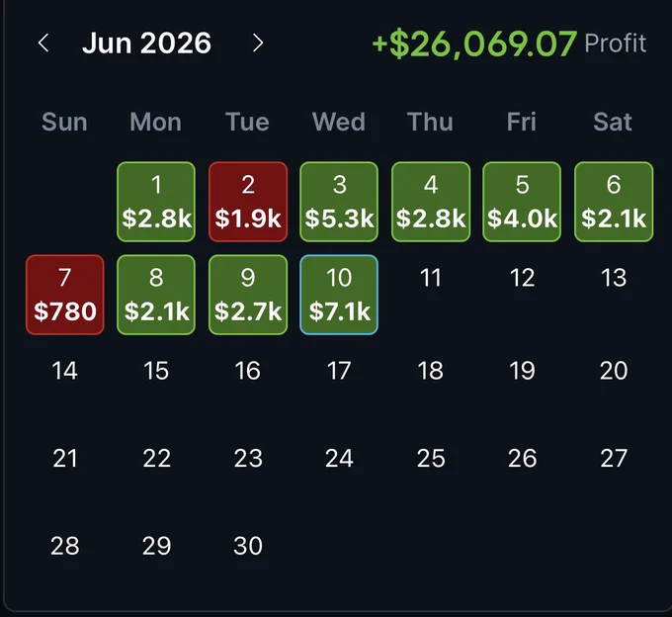Choose date 14 in Sunday column
672x617 pixels.
click(64, 371)
